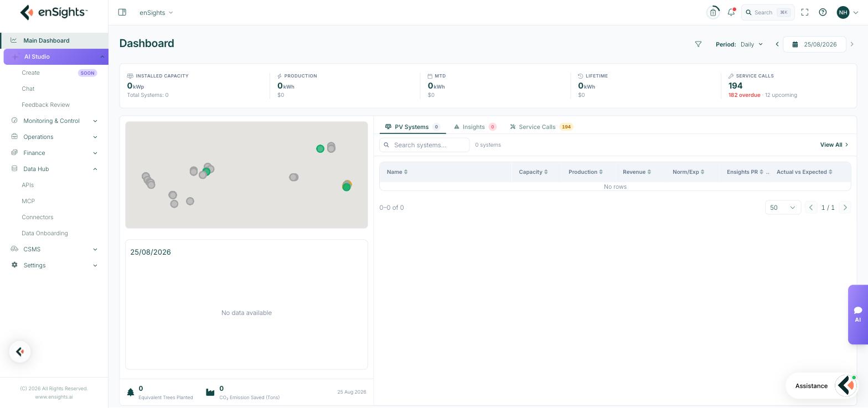Toggle the sidebar panel icon
868x408 pixels.
pos(122,12)
